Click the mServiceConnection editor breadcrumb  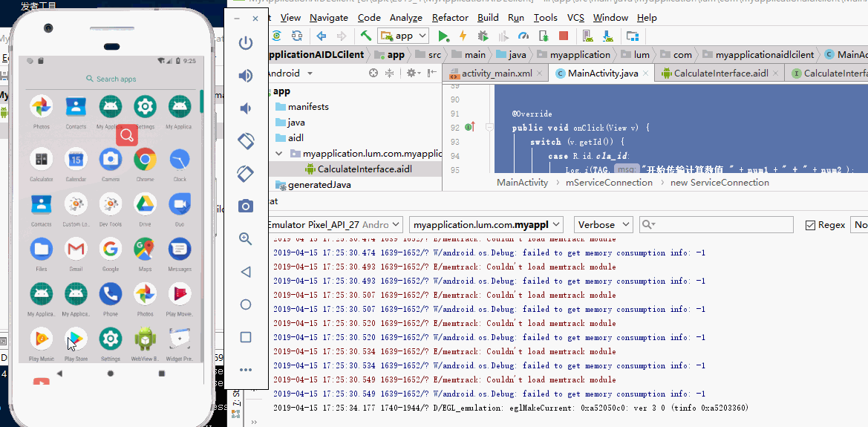610,182
